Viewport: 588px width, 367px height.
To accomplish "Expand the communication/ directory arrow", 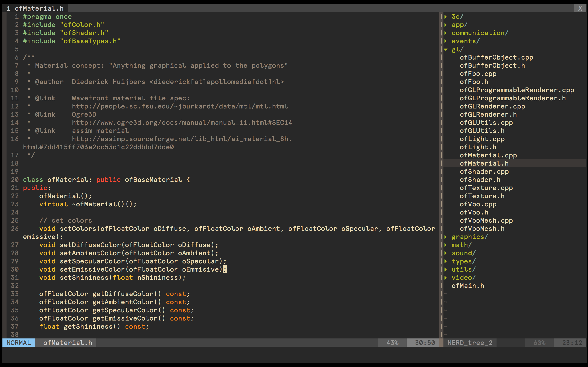I will coord(446,33).
